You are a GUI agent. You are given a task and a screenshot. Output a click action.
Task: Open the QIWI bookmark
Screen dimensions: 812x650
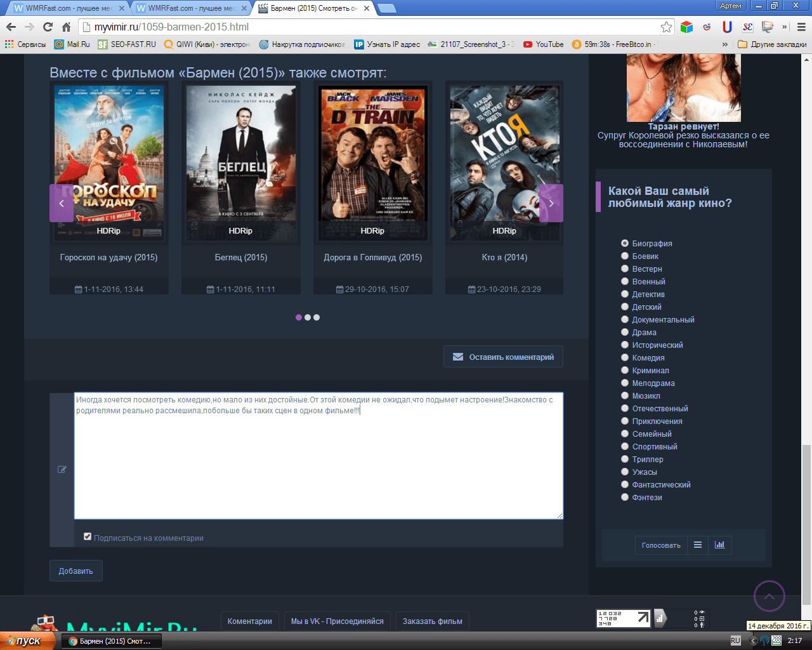207,44
